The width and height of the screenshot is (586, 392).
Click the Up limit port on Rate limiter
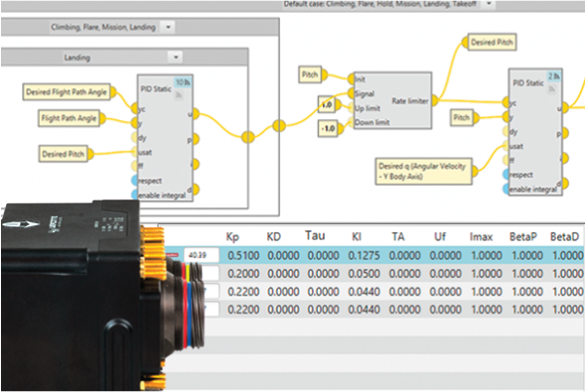tap(351, 108)
